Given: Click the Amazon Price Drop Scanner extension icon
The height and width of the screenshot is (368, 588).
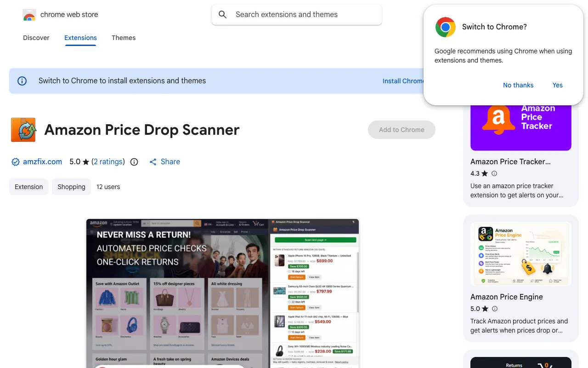Looking at the screenshot, I should (23, 130).
